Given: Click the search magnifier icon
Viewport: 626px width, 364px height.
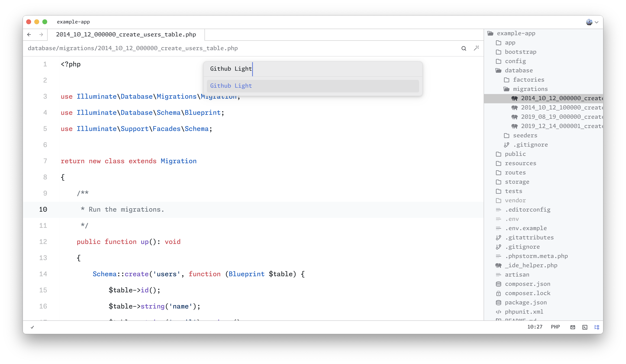Looking at the screenshot, I should (463, 48).
